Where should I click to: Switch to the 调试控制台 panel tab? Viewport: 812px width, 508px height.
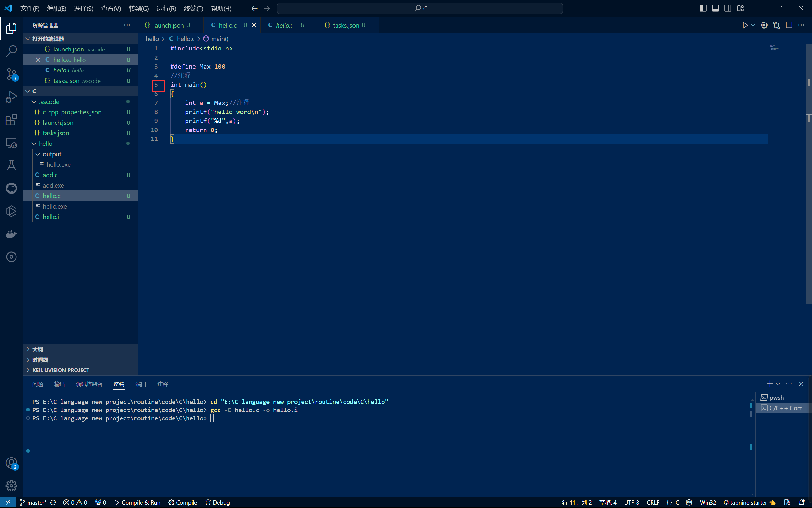(89, 384)
